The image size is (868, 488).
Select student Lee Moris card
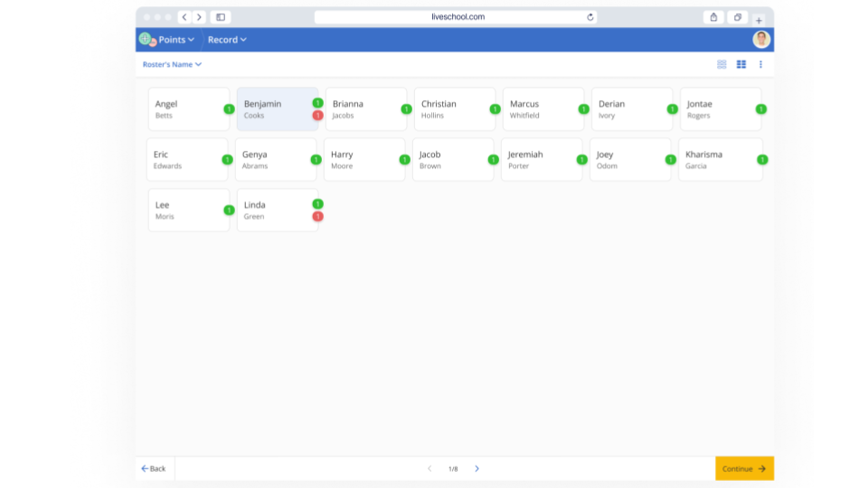(189, 210)
